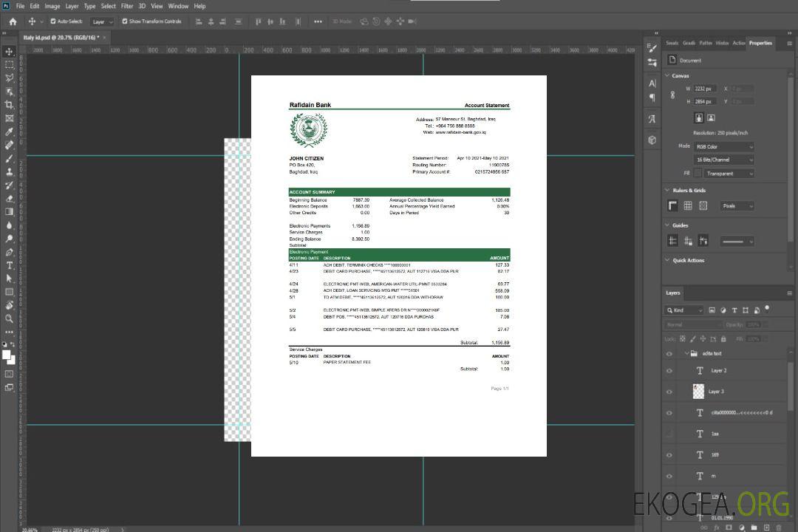Toggle layer filtering switch in Layers panel

pos(767,309)
